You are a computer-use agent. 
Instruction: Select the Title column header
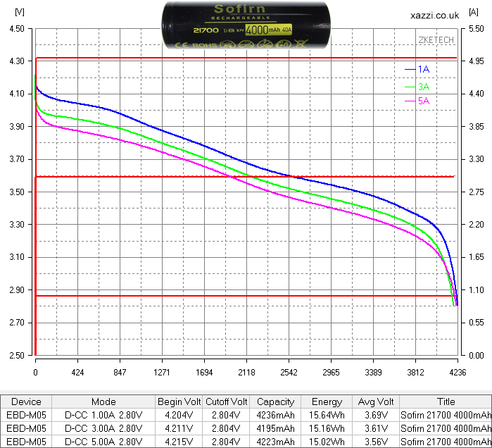(x=446, y=402)
